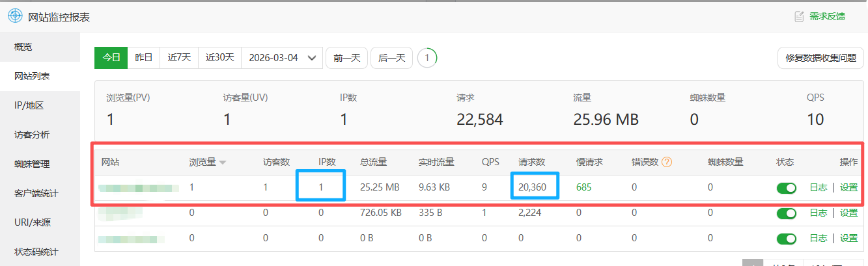Image resolution: width=868 pixels, height=266 pixels.
Task: Open 日志 for the 25.25 MB site
Action: 819,187
